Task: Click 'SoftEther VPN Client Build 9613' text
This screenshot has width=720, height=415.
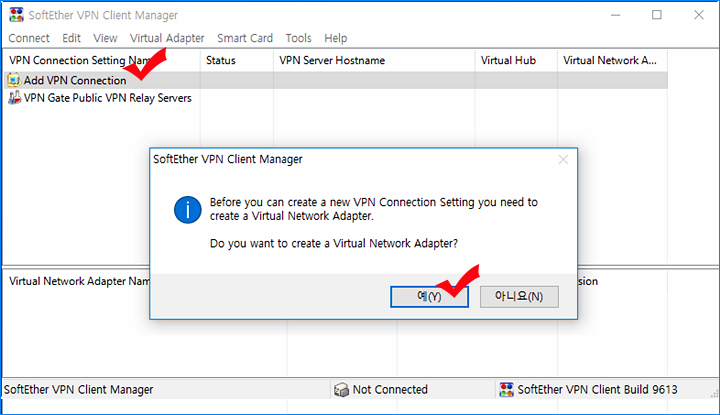Action: point(597,390)
